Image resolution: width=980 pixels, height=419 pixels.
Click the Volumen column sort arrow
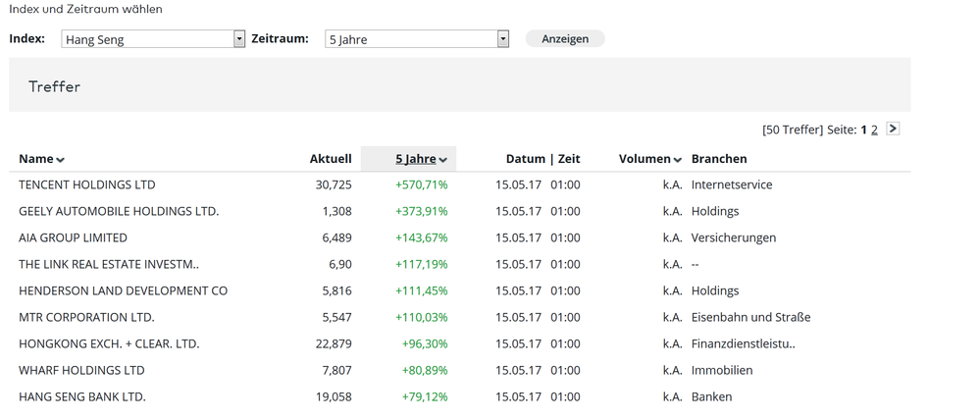pos(677,160)
